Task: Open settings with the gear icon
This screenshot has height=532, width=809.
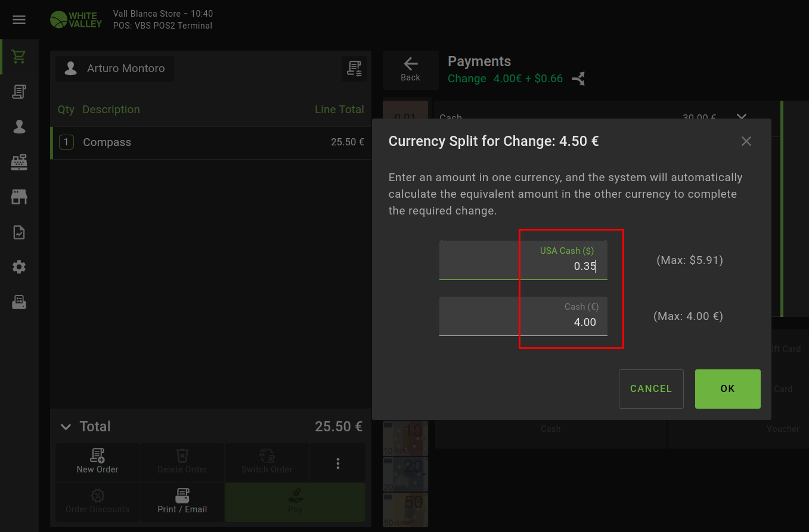Action: point(19,267)
